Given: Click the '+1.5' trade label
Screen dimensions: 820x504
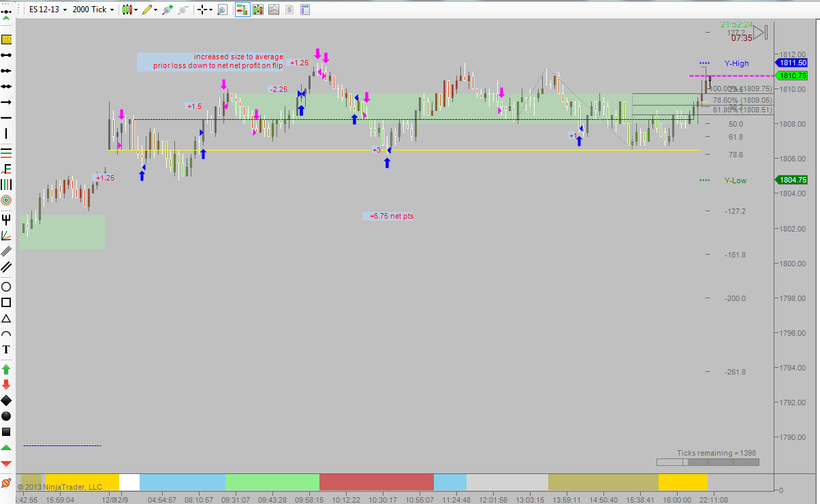Looking at the screenshot, I should point(194,106).
